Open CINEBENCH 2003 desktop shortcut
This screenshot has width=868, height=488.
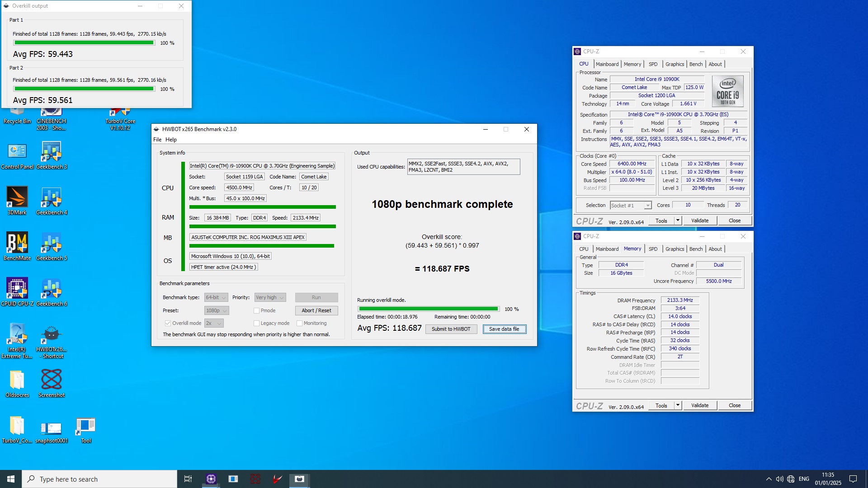coord(52,120)
